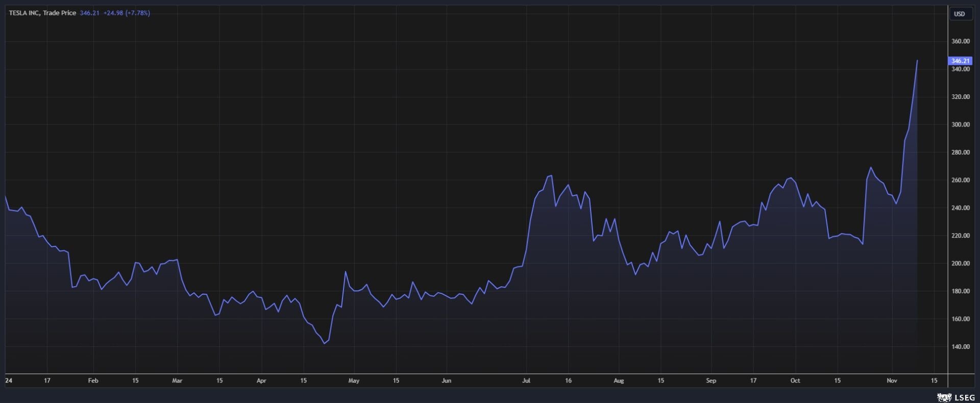Click the 15 date label after Nov
Viewport: 980px width, 403px height.
(934, 381)
